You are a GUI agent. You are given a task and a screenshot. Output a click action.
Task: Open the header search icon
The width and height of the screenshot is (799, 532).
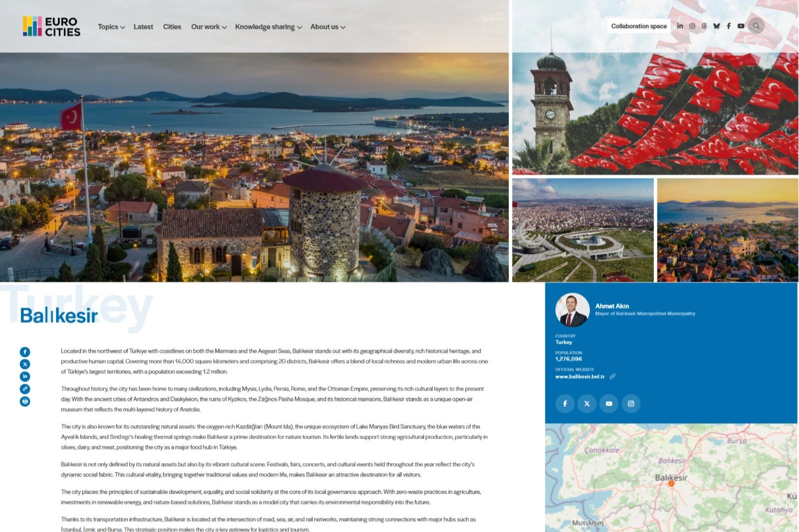pos(756,26)
